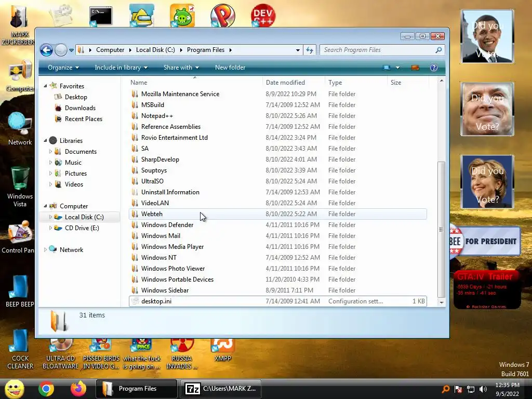Open the Share with menu
The image size is (532, 399).
pyautogui.click(x=181, y=68)
